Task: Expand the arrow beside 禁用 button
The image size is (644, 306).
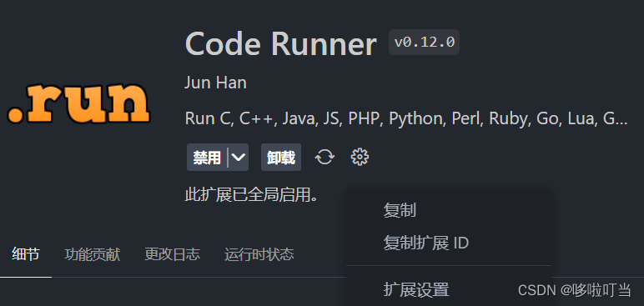Action: point(239,157)
